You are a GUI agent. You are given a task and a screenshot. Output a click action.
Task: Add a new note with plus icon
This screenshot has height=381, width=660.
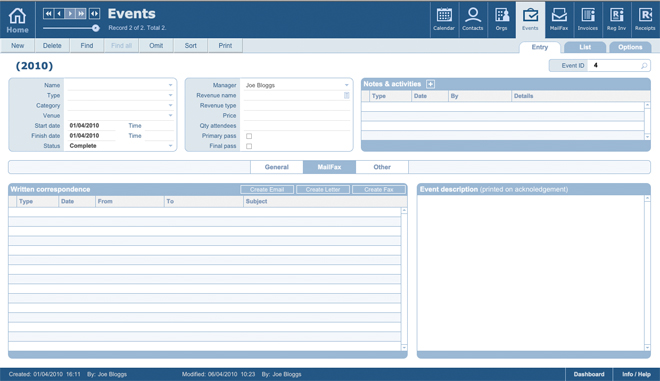coord(430,84)
